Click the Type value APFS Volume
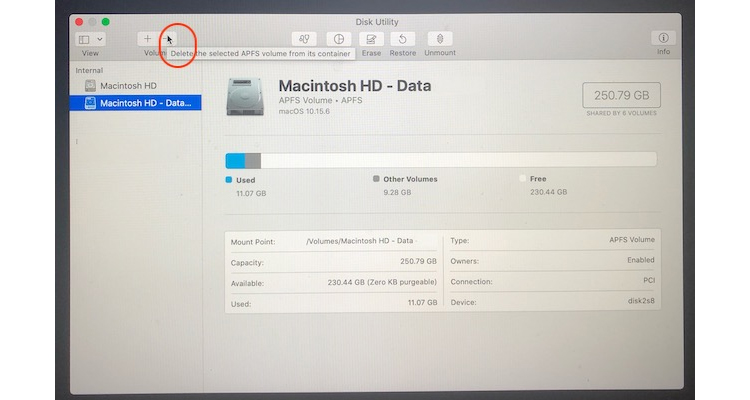 pos(632,240)
